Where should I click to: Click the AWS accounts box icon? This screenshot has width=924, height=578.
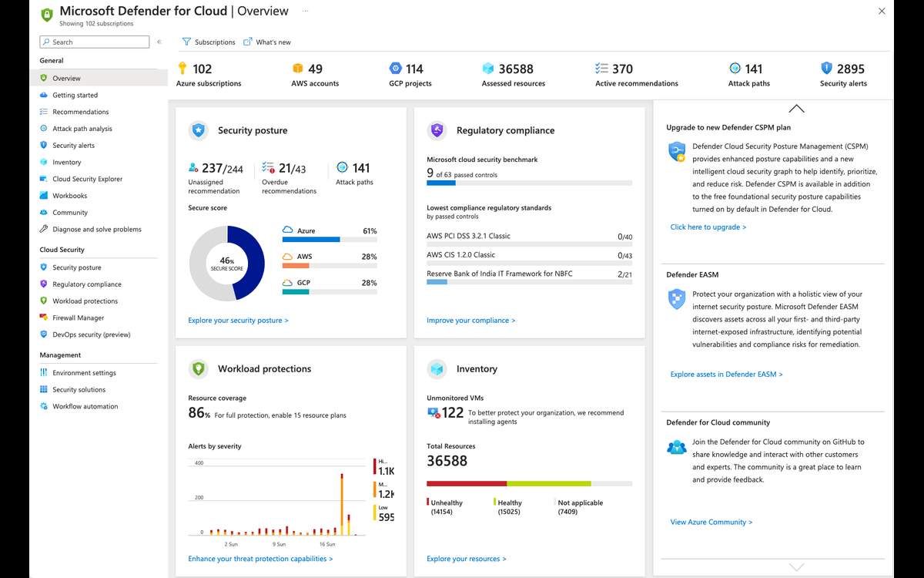(297, 69)
